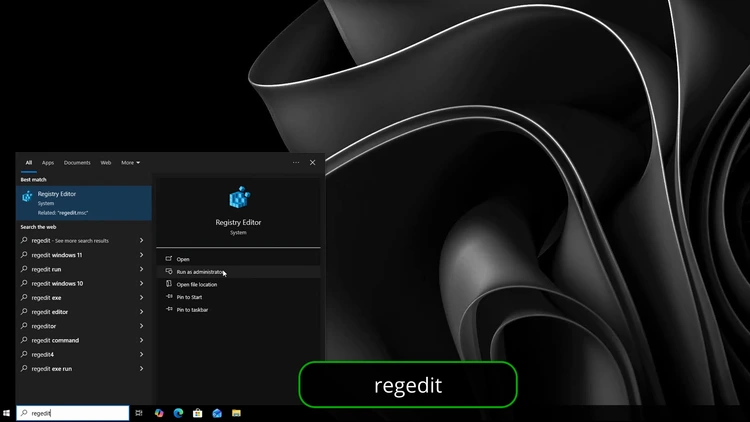Click the large Registry Editor preview icon
Image resolution: width=750 pixels, height=422 pixels.
tap(239, 197)
